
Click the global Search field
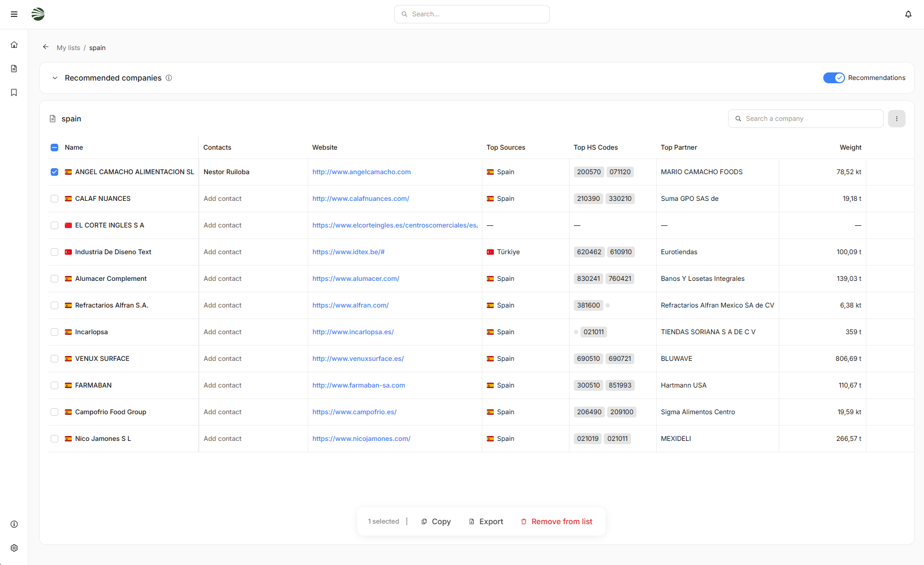[x=472, y=14]
